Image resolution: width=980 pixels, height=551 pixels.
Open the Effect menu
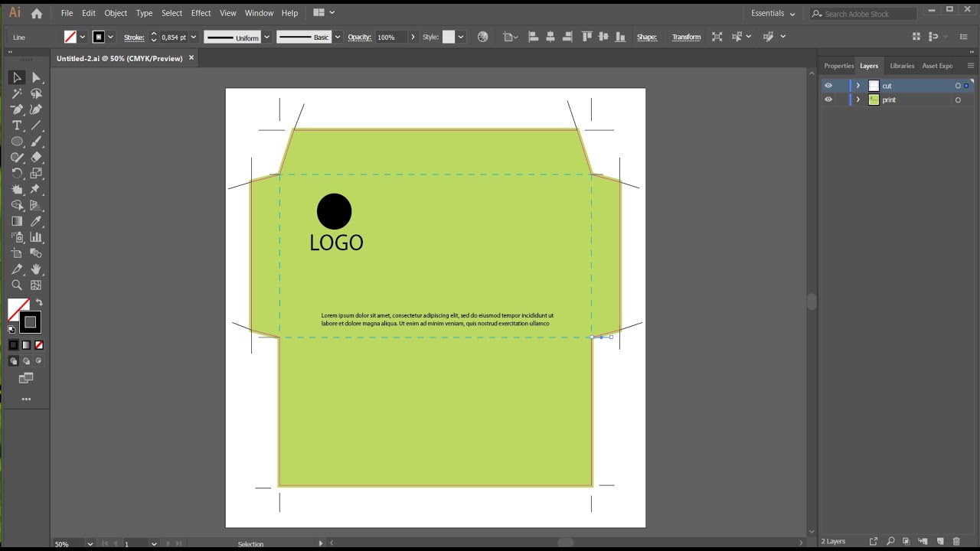tap(201, 13)
